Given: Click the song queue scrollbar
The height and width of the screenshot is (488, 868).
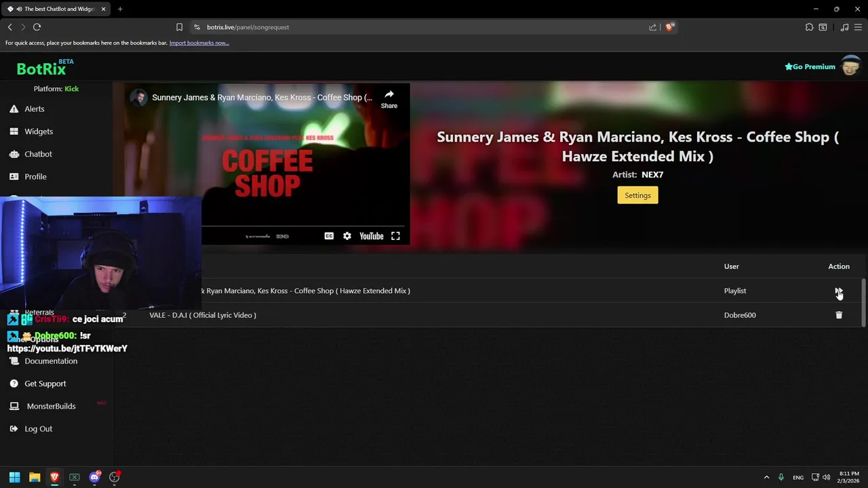Looking at the screenshot, I should (863, 303).
